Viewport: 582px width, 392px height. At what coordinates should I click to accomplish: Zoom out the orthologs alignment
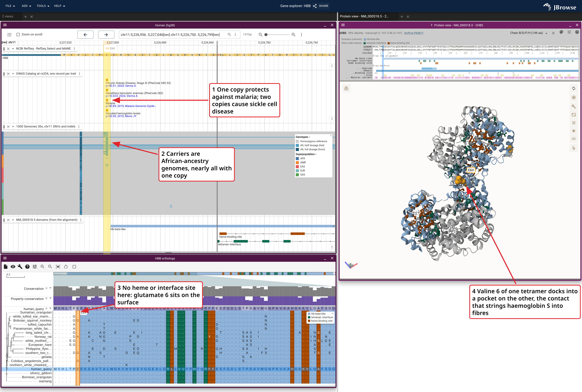point(50,267)
